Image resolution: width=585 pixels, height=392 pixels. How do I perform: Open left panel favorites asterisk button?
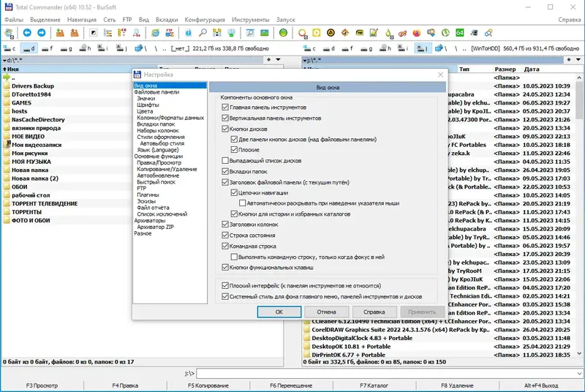click(x=269, y=60)
